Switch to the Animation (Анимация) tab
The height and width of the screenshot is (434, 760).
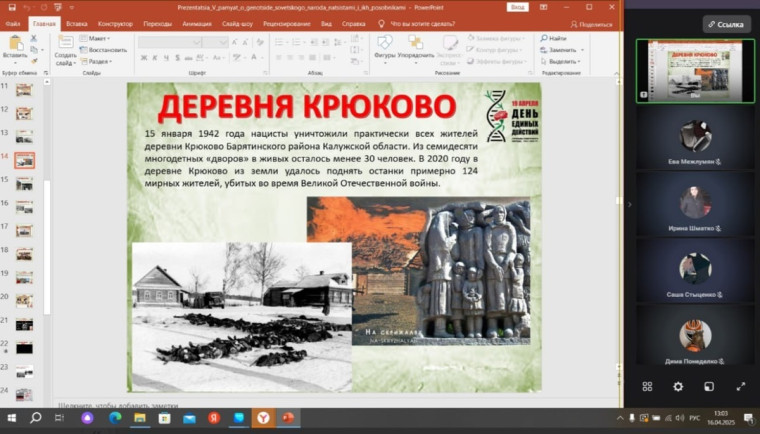pos(197,24)
